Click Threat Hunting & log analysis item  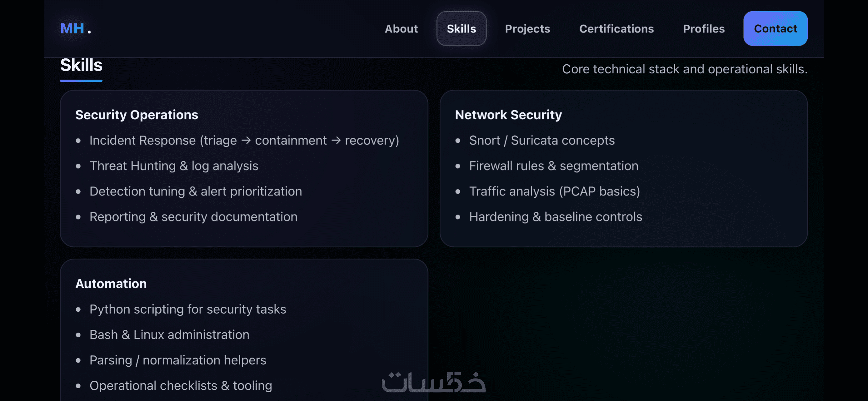(173, 166)
